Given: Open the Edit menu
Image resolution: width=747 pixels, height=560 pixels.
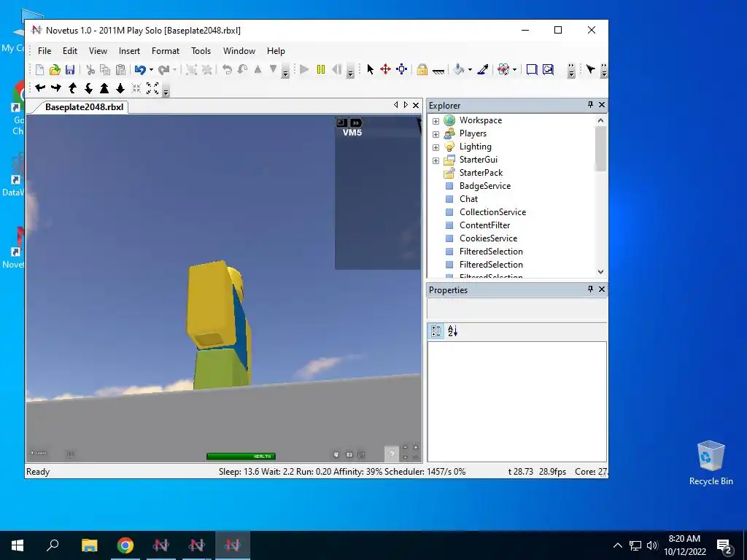Looking at the screenshot, I should click(x=69, y=51).
